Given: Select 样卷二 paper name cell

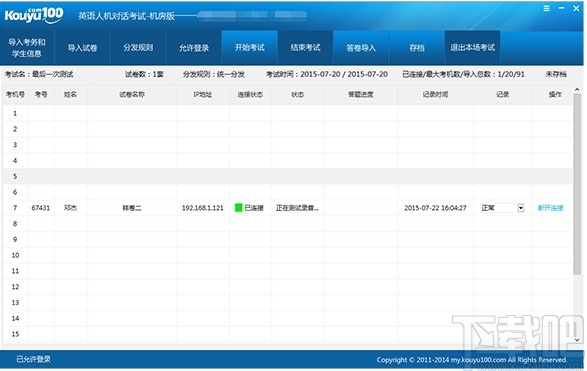Looking at the screenshot, I should 132,208.
